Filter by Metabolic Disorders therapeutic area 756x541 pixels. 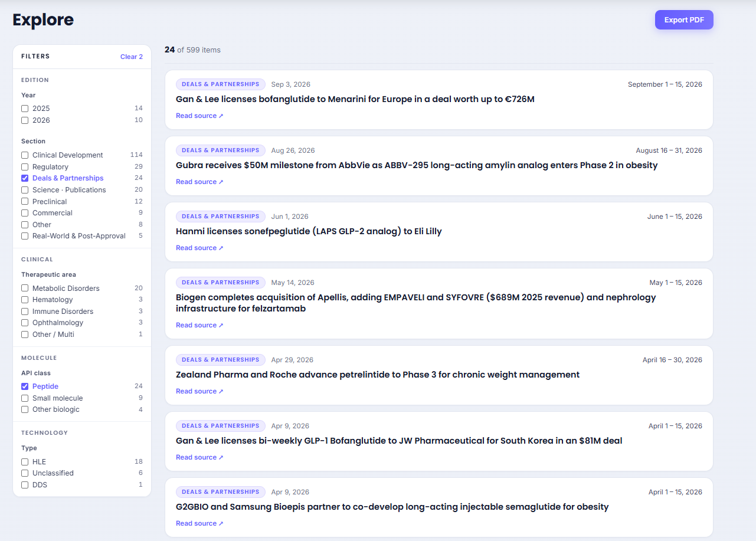tap(25, 288)
